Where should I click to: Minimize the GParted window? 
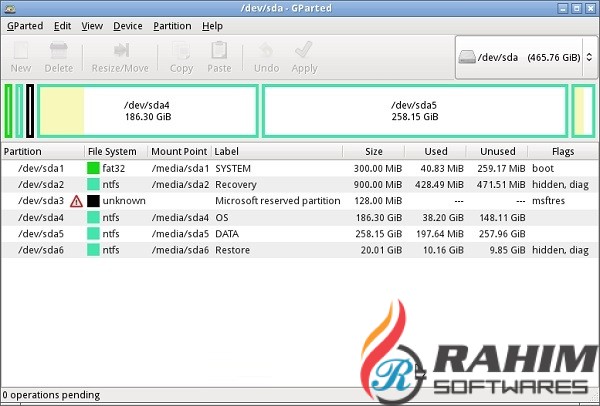[x=562, y=8]
